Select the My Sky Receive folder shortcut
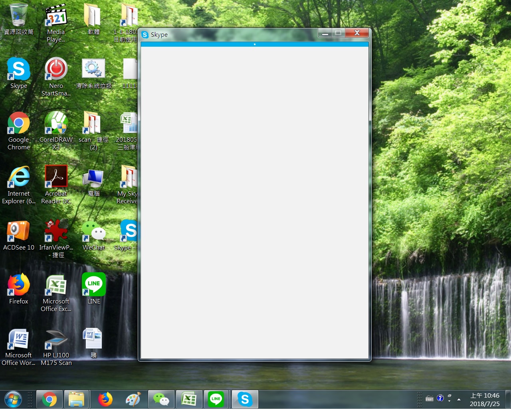 click(x=128, y=185)
